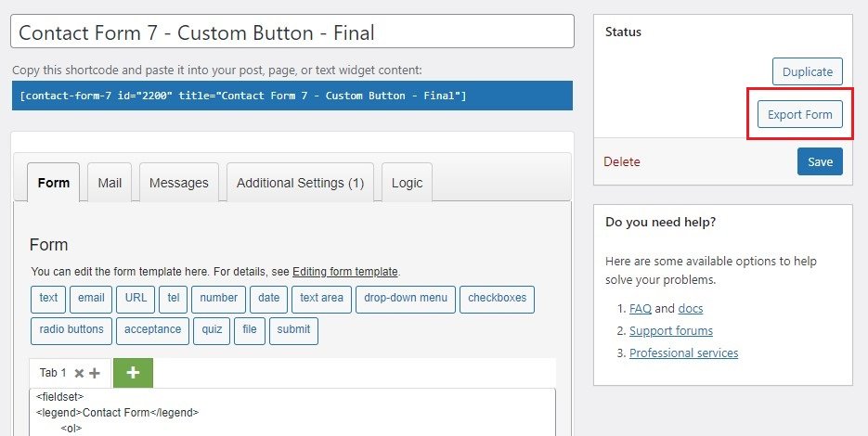Open the Messages tab

tap(178, 183)
